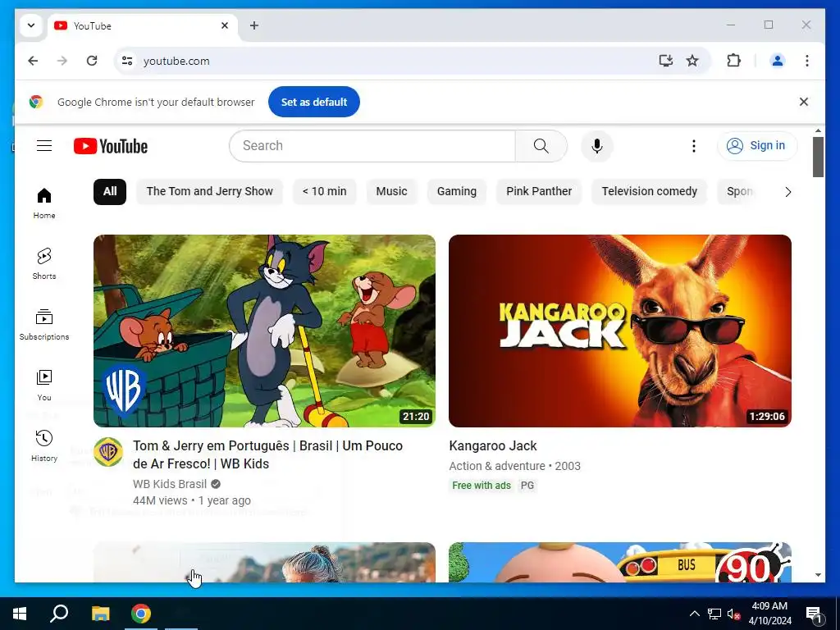Open Tom & Jerry video thumbnail
840x630 pixels.
tap(264, 331)
